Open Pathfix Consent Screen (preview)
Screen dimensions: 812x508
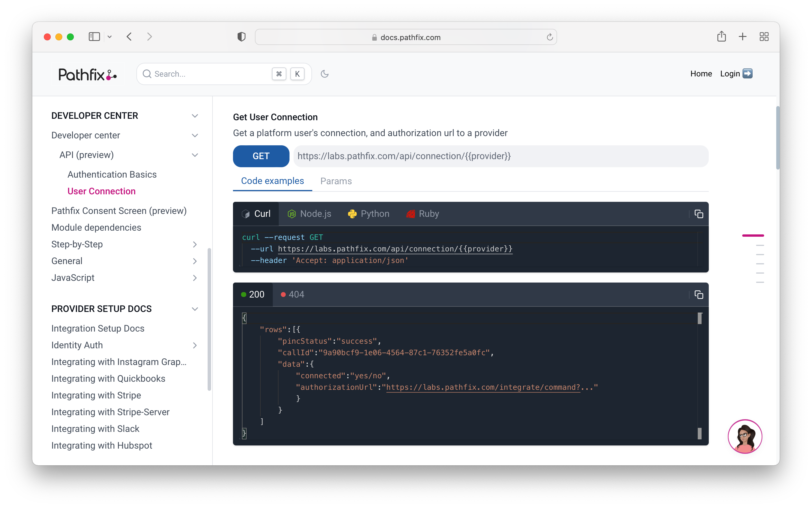click(x=119, y=211)
